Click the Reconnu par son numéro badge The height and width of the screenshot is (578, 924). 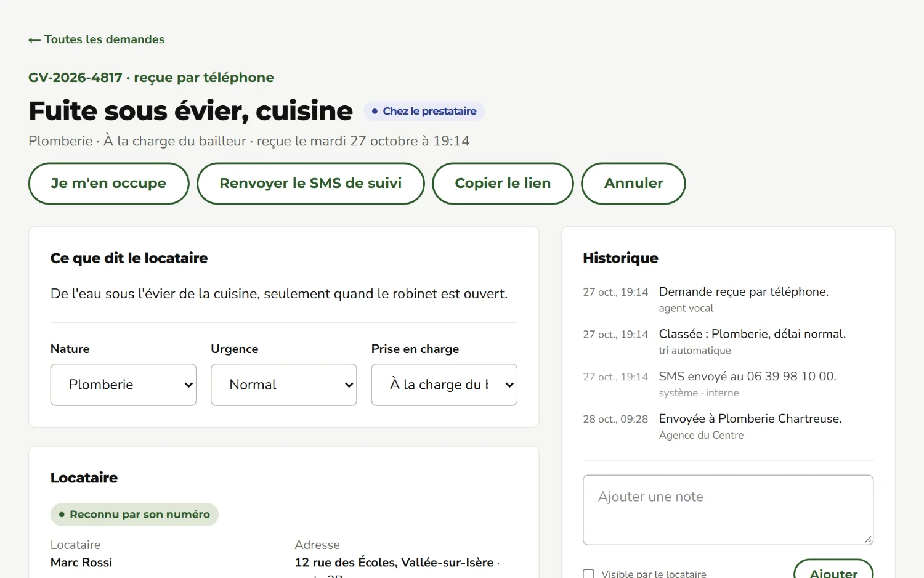pyautogui.click(x=134, y=515)
